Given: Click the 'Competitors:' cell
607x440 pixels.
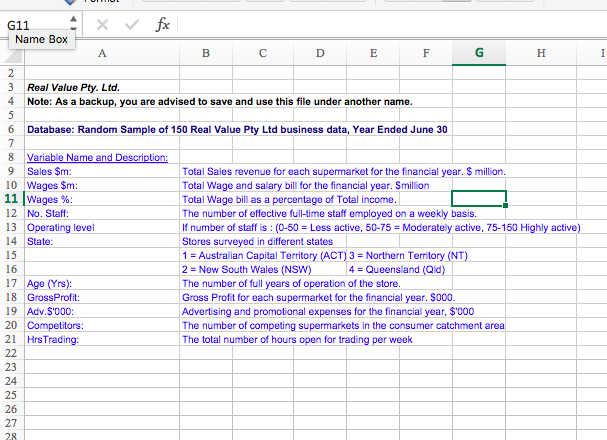Looking at the screenshot, I should click(x=102, y=325).
